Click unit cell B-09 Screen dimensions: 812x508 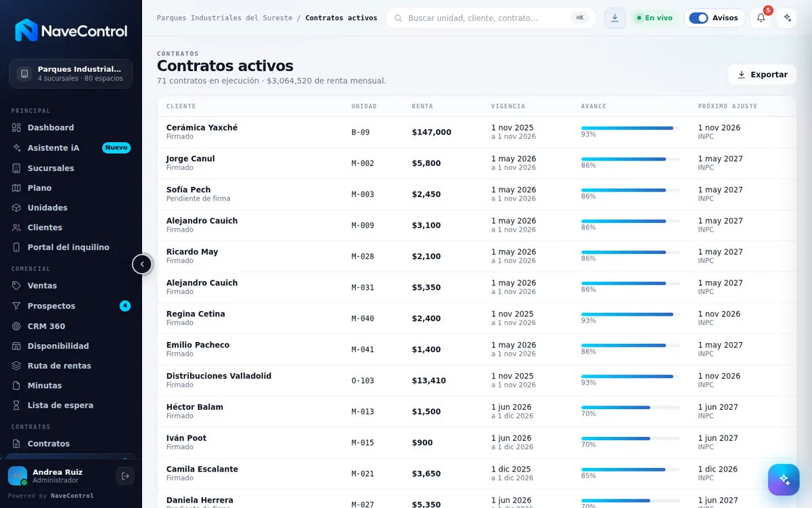coord(361,133)
